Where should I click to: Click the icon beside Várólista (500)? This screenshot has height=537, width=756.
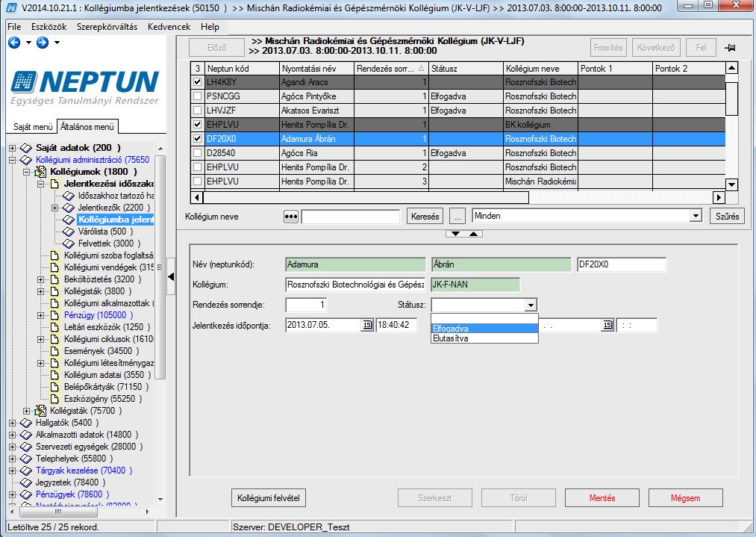click(69, 232)
